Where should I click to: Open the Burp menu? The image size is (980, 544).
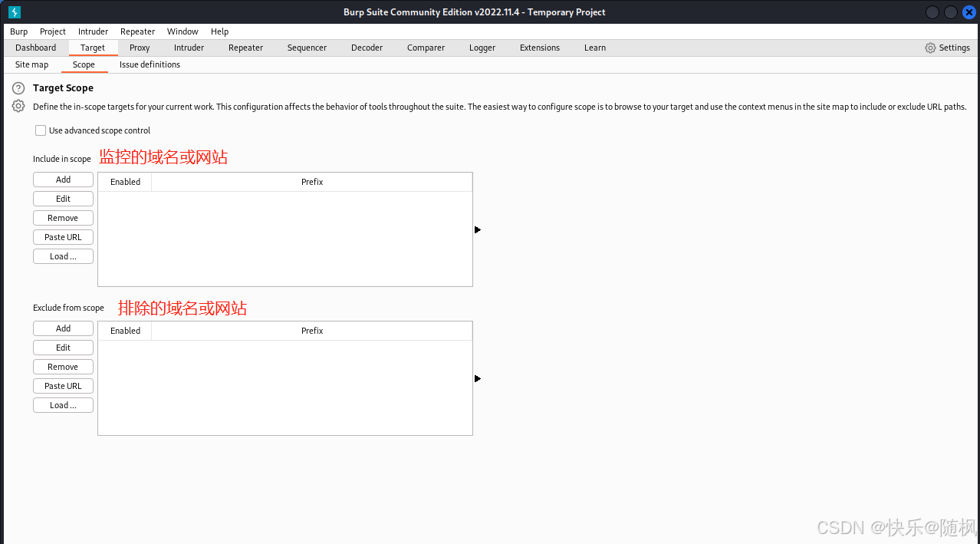(x=19, y=31)
